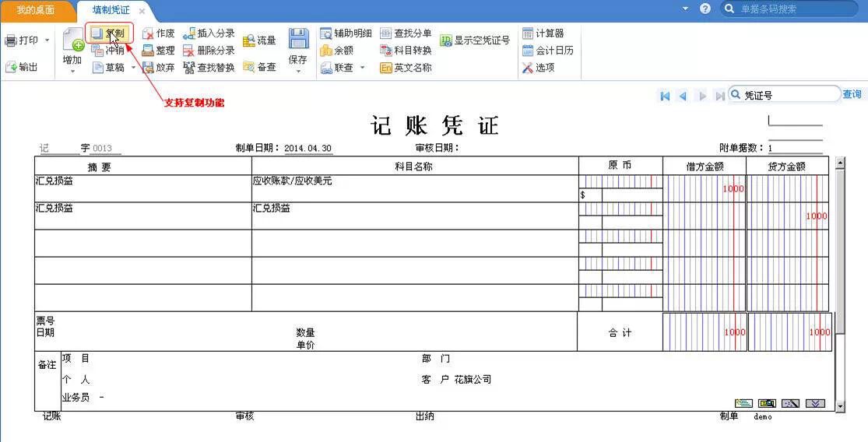Screen dimensions: 868x442
Task: Click the 复制 (Copy) toolbar icon
Action: (x=97, y=33)
